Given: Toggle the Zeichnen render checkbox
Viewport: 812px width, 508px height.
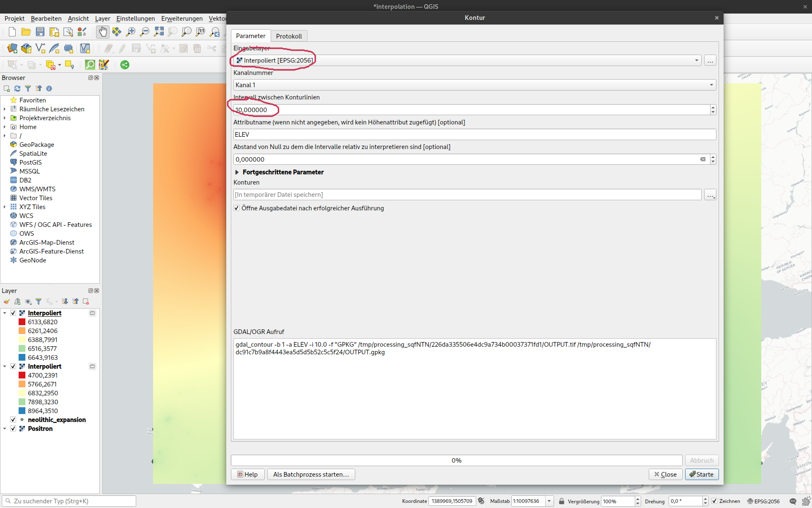Looking at the screenshot, I should pyautogui.click(x=714, y=501).
